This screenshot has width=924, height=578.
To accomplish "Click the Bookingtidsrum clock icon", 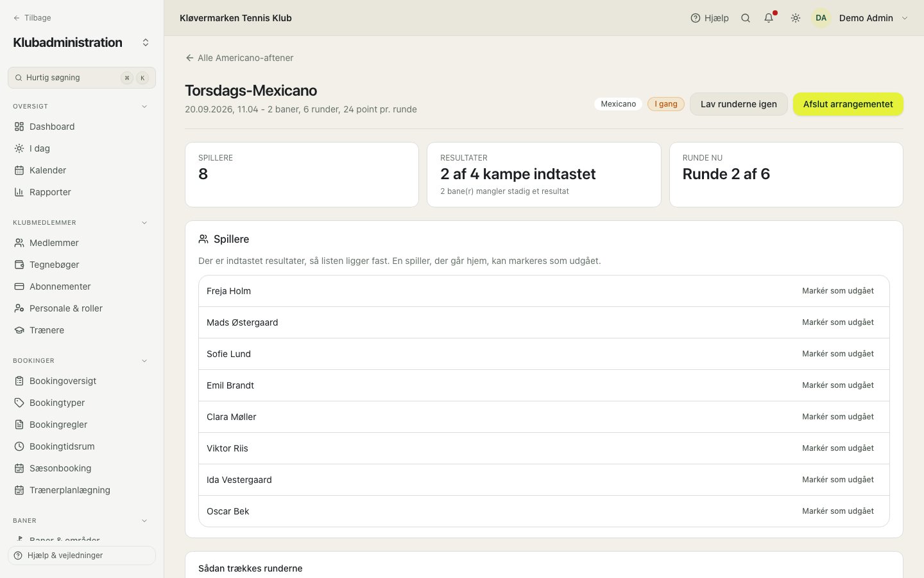I will tap(19, 446).
